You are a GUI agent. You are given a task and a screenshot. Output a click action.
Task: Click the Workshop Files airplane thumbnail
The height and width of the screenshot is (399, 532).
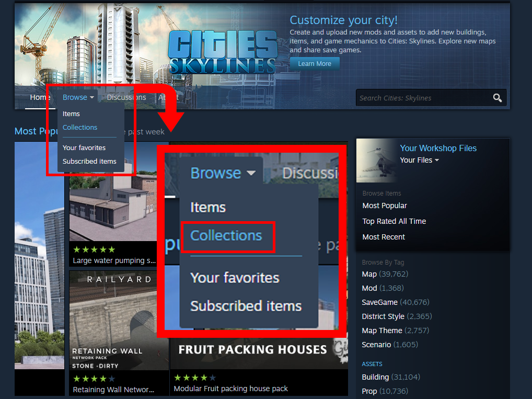376,160
